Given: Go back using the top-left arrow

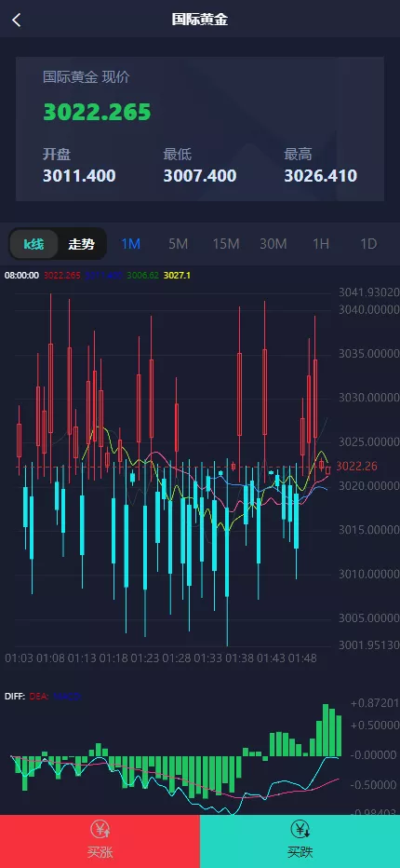Looking at the screenshot, I should 17,20.
